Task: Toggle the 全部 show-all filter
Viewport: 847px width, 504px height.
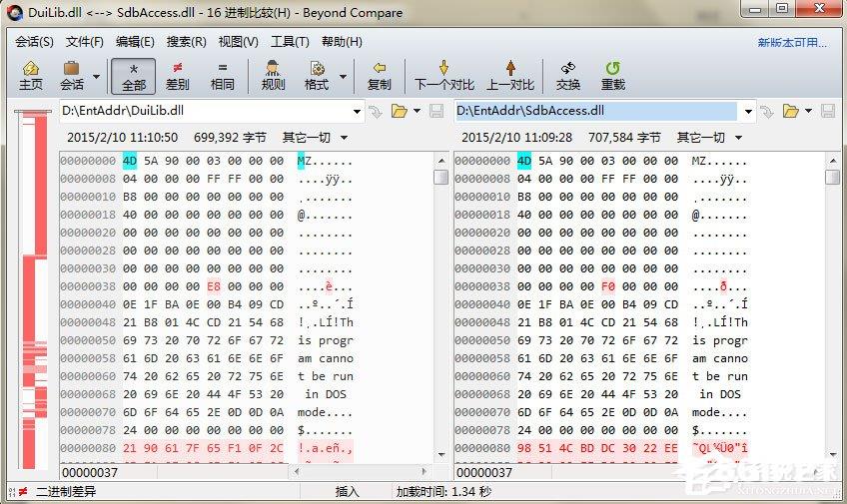Action: 134,76
